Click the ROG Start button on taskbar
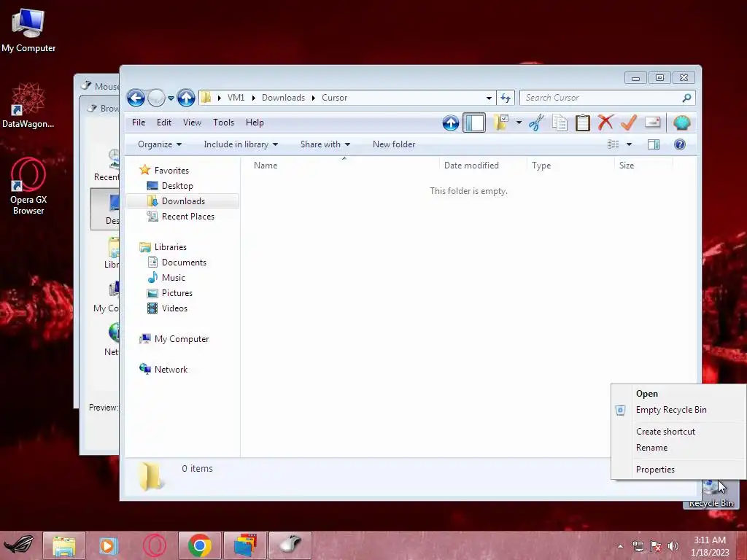This screenshot has height=560, width=747. click(x=19, y=545)
